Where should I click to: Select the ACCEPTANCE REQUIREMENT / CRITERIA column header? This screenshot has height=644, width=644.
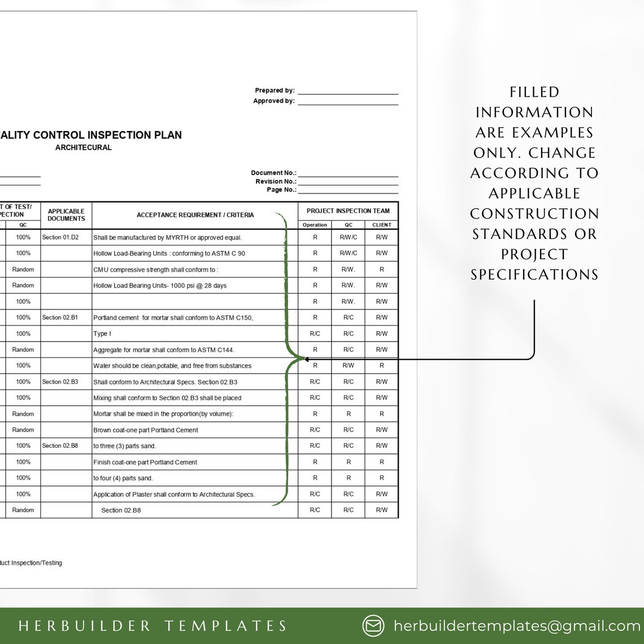(x=195, y=215)
